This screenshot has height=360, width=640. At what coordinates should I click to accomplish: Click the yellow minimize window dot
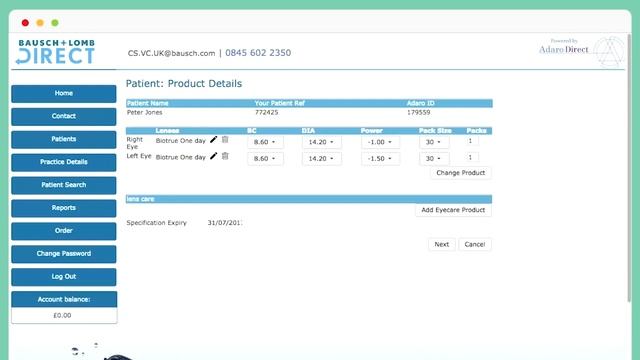point(40,23)
